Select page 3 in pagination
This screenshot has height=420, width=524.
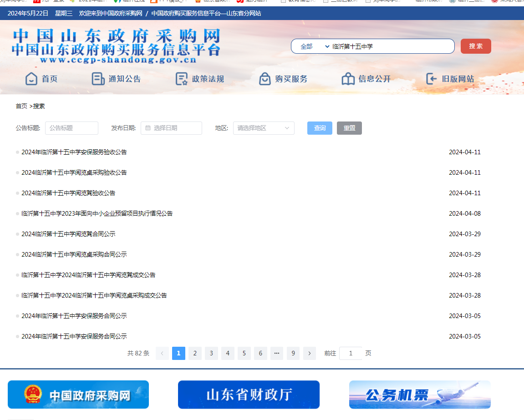211,353
